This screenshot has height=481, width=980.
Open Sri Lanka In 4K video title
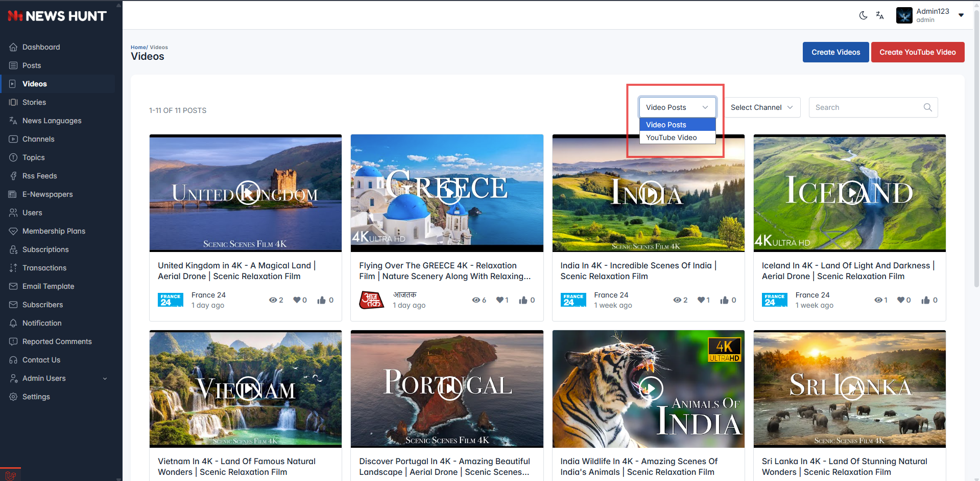coord(845,467)
